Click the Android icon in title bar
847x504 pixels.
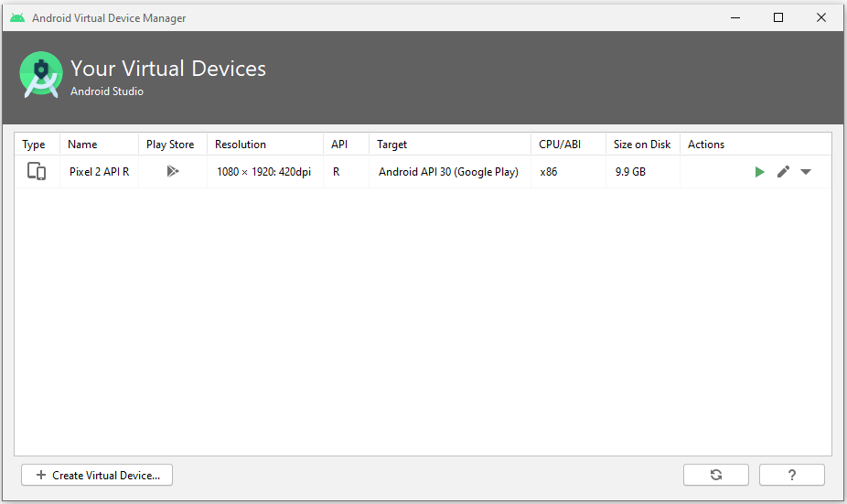[17, 17]
